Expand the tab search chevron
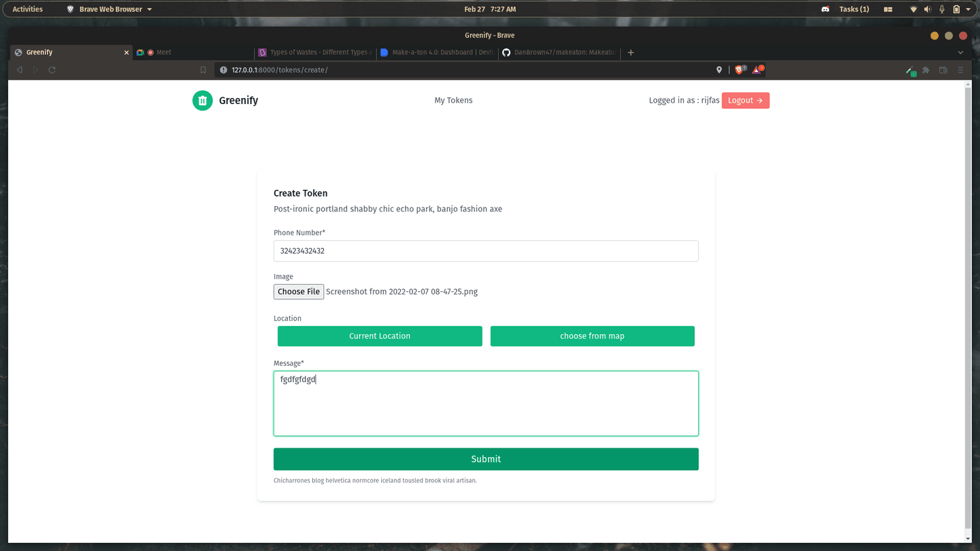This screenshot has height=551, width=980. pyautogui.click(x=961, y=52)
